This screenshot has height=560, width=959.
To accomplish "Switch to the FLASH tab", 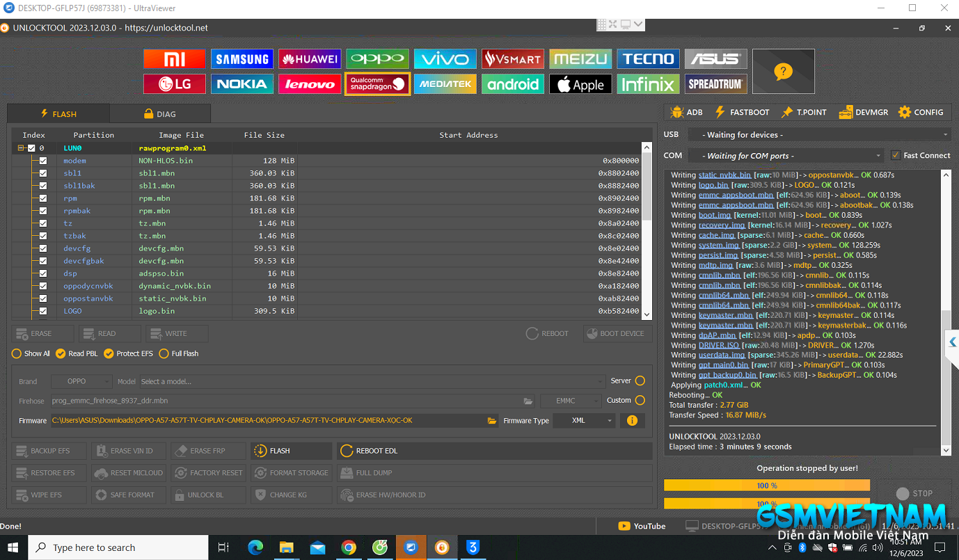I will click(x=58, y=113).
